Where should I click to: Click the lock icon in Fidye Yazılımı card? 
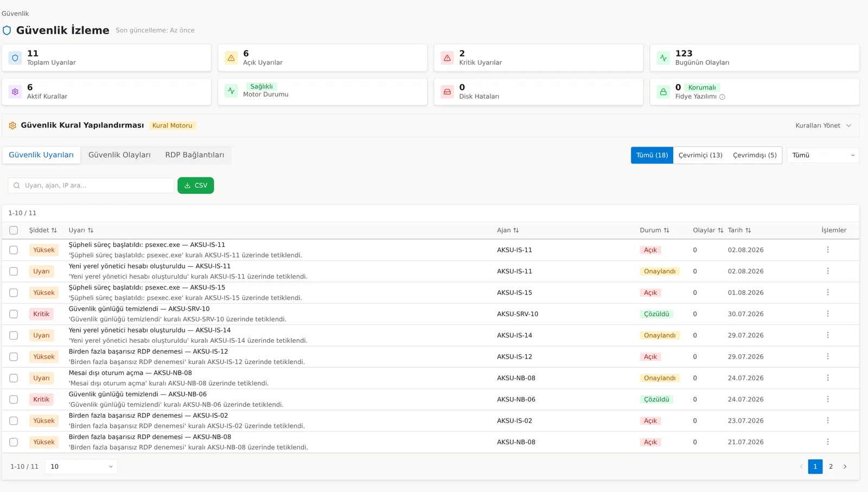(x=663, y=92)
